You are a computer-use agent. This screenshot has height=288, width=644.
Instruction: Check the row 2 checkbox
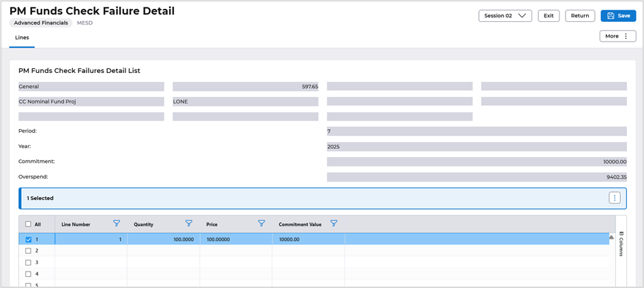point(29,250)
